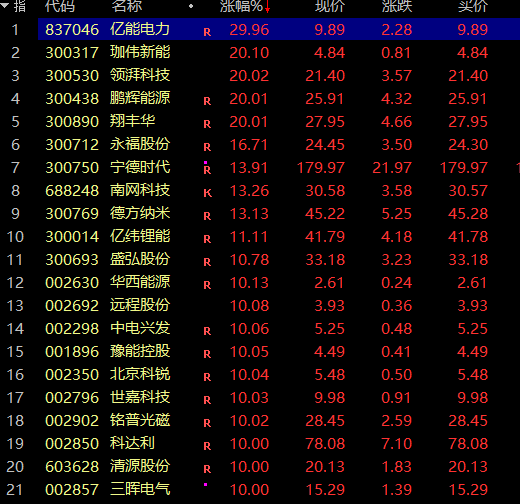This screenshot has height=504, width=520.
Task: Click the 179.97 current price of 宁德时代
Action: (x=321, y=168)
